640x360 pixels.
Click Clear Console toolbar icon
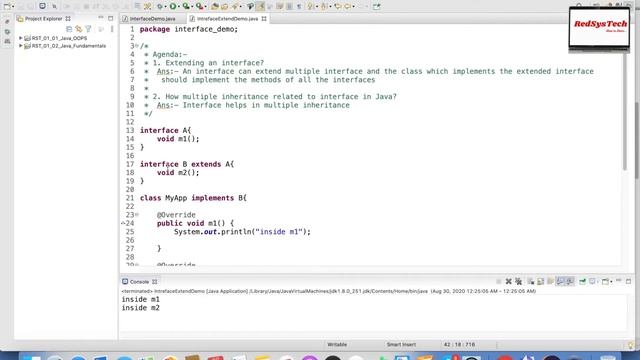531,281
